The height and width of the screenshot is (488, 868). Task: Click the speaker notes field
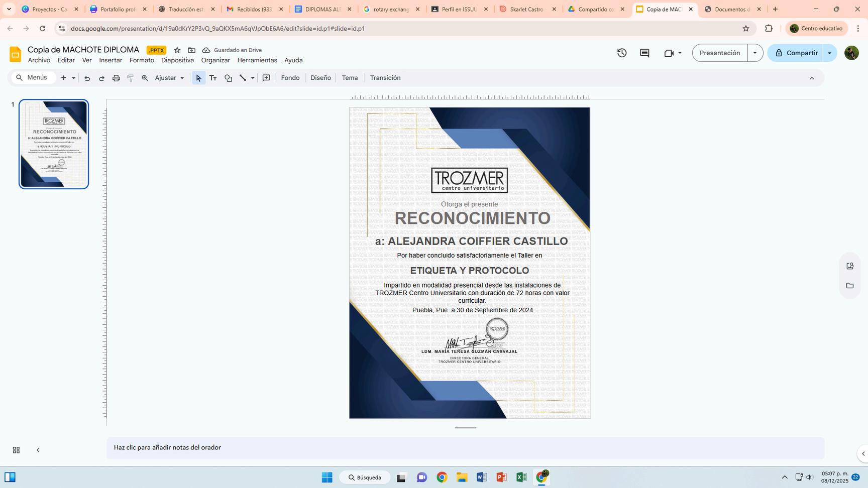[x=465, y=448]
